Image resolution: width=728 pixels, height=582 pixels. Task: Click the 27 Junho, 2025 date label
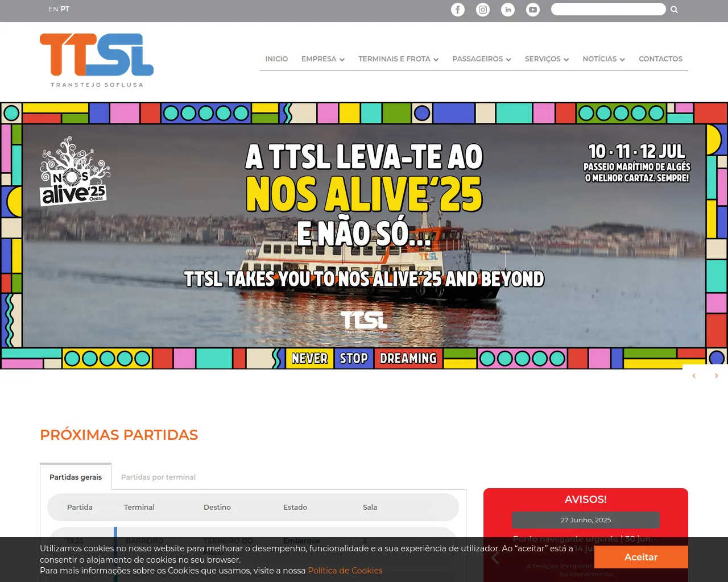[x=586, y=520]
